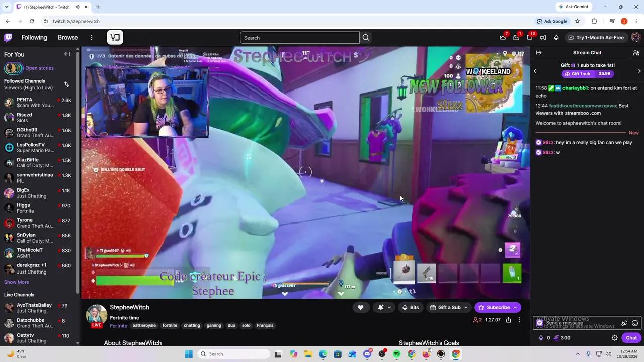The image size is (644, 362).
Task: Go to previous leaderboard entry in chat
Action: (x=535, y=71)
